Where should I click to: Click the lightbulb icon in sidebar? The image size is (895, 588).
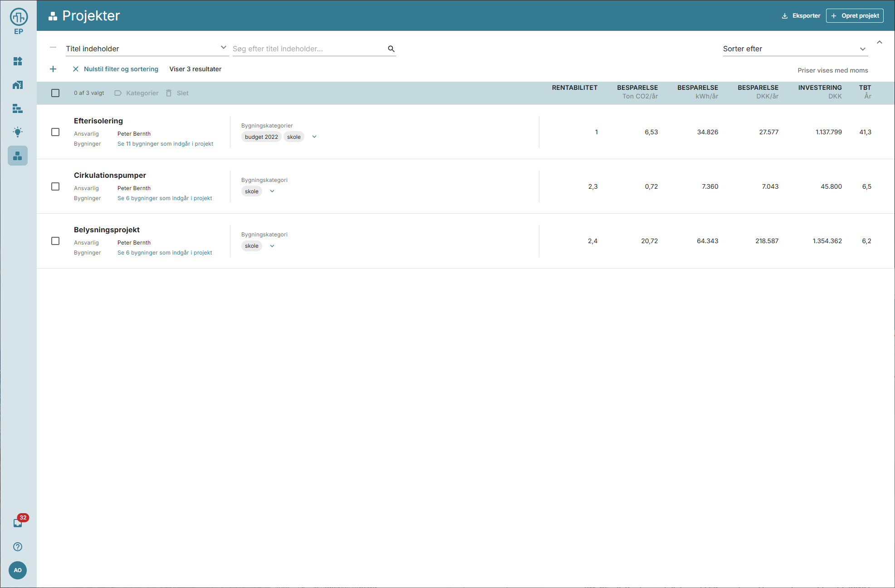pyautogui.click(x=18, y=132)
